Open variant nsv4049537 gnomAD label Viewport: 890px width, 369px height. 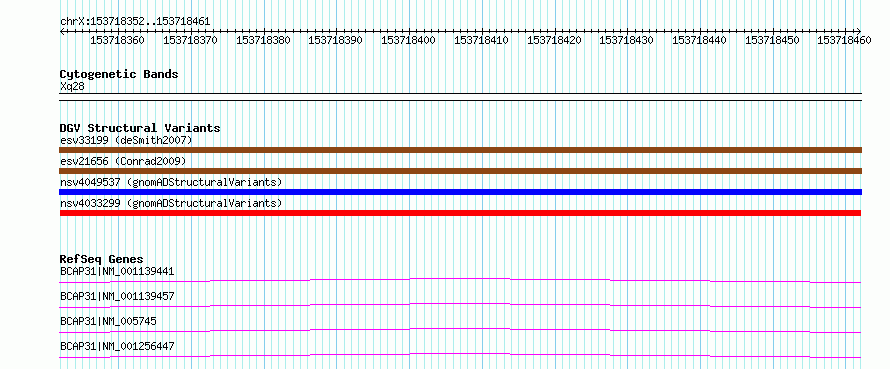[x=171, y=182]
